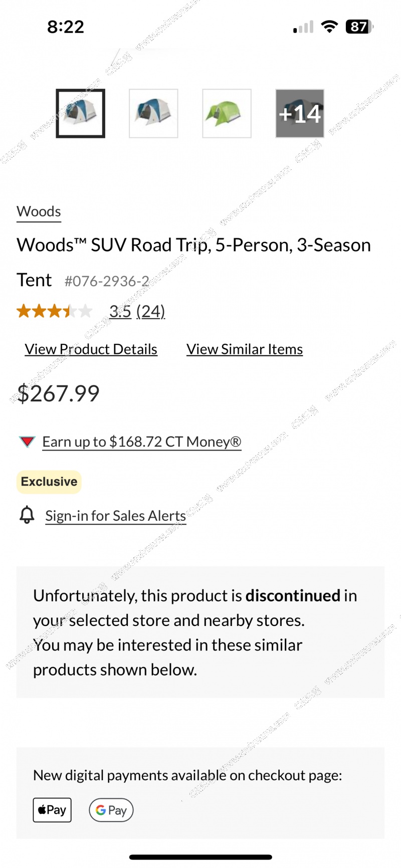Open View Product Details link
Screen dimensions: 401x868
coord(91,349)
